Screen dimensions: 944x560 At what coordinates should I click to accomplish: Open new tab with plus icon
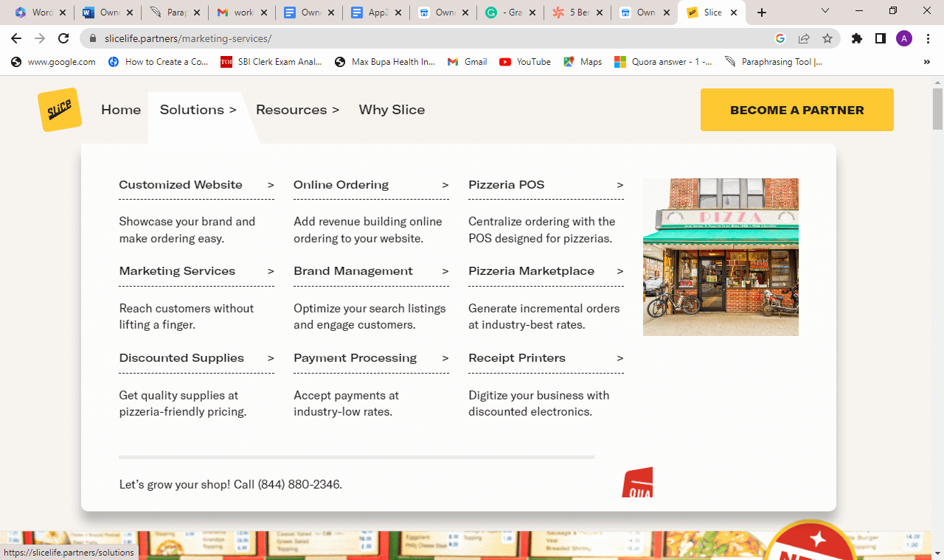coord(762,13)
